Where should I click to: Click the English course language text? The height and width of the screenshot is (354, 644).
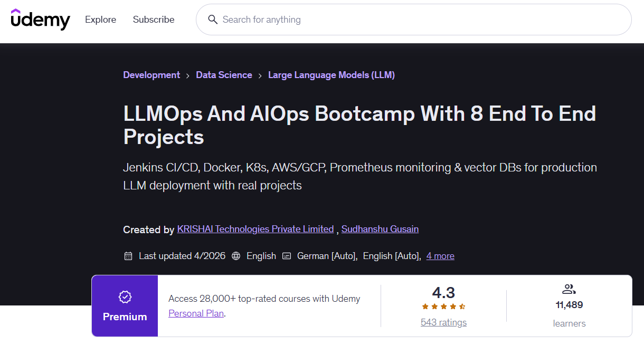[x=261, y=256]
